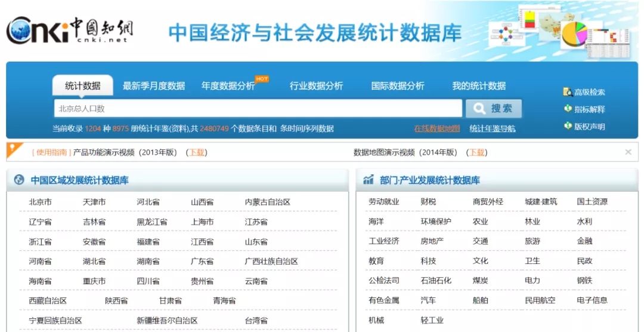The height and width of the screenshot is (332, 644).
Task: Open 黑龙江省 region link
Action: (152, 222)
